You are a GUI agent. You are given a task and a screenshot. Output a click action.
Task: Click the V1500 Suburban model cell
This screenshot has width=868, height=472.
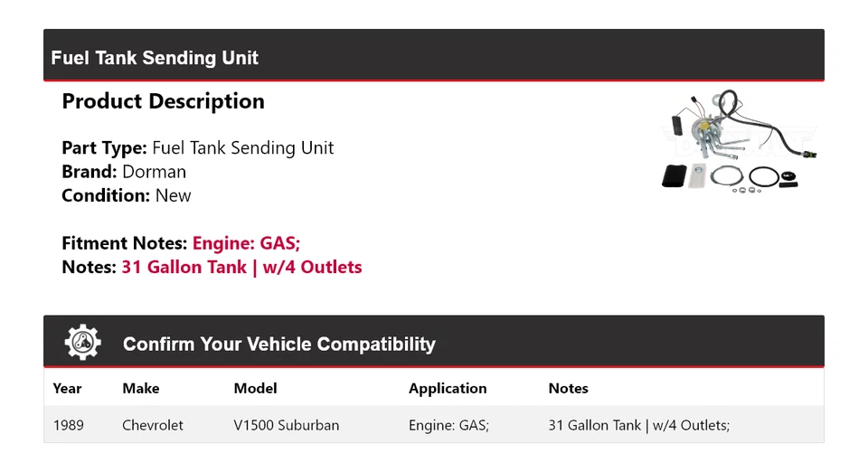[286, 425]
